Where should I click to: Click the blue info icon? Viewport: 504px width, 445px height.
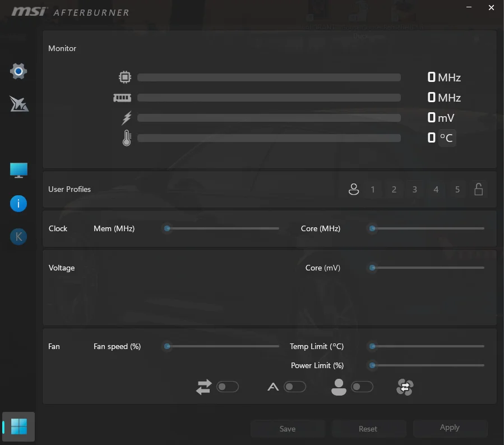[19, 204]
